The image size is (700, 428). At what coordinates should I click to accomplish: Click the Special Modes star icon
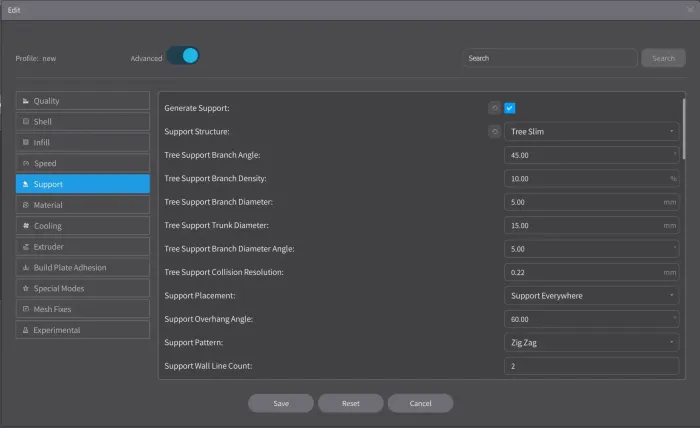click(26, 288)
